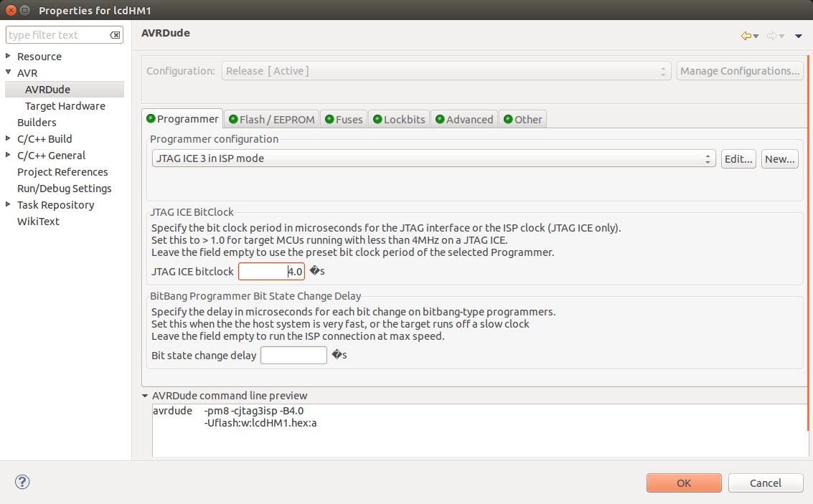Switch to the Programmer tab
Image resolution: width=813 pixels, height=504 pixels.
coord(182,119)
